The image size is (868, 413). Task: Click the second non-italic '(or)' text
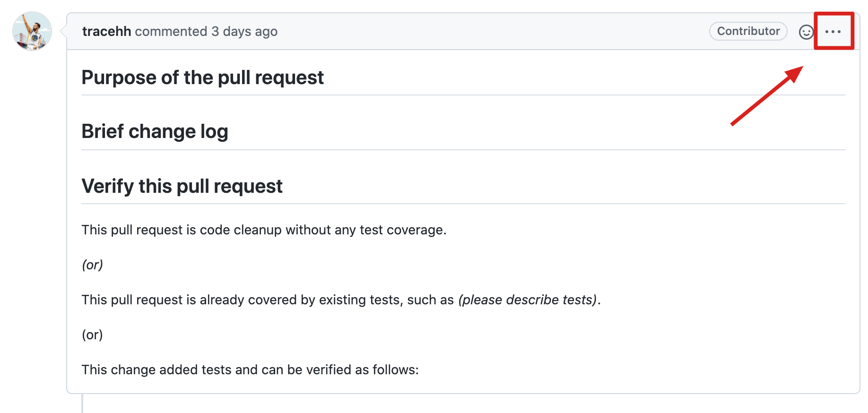(x=92, y=335)
